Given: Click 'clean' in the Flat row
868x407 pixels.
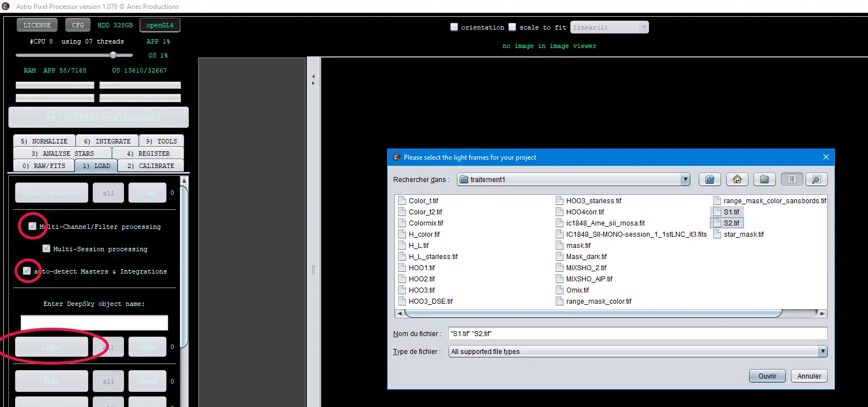Looking at the screenshot, I should tap(147, 381).
